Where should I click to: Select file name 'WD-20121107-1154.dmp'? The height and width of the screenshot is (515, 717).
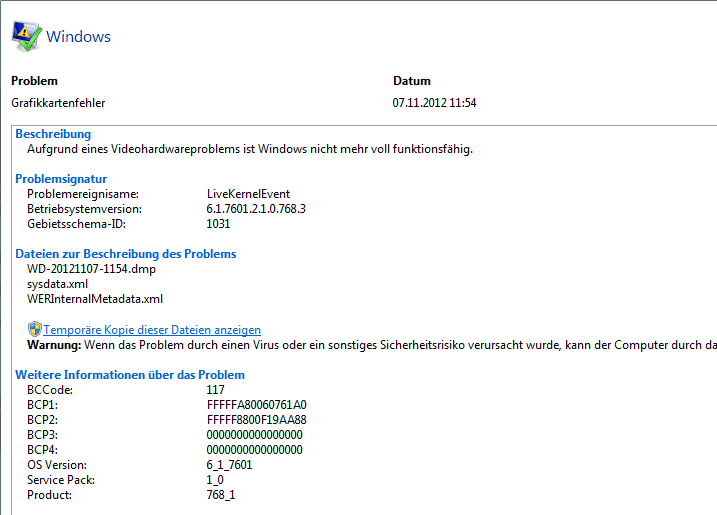(x=91, y=269)
